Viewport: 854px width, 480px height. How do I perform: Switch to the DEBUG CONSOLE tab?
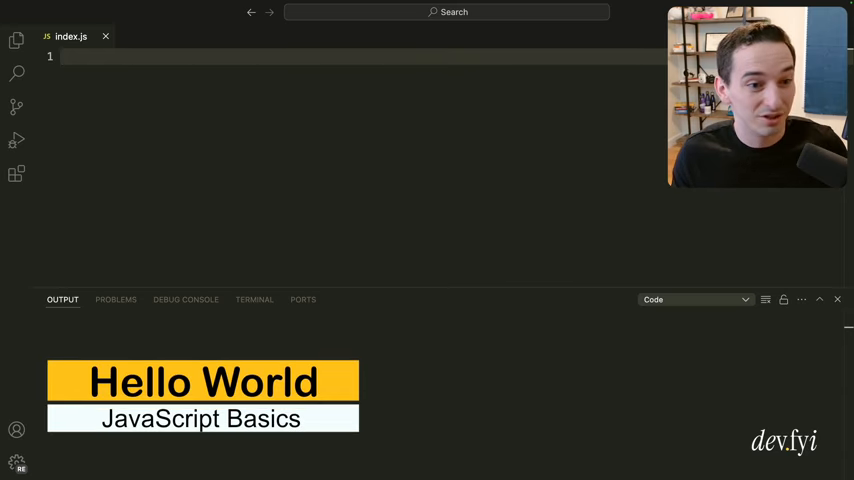click(x=186, y=300)
